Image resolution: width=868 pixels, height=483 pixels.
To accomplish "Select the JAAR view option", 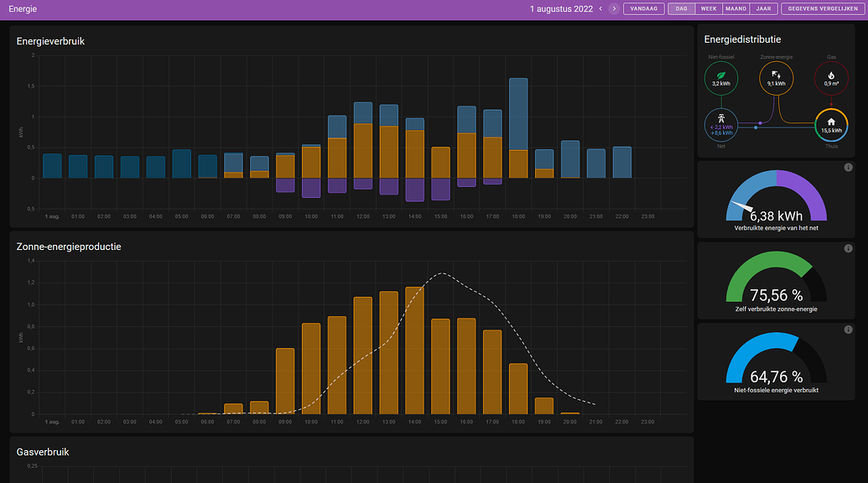I will 761,8.
